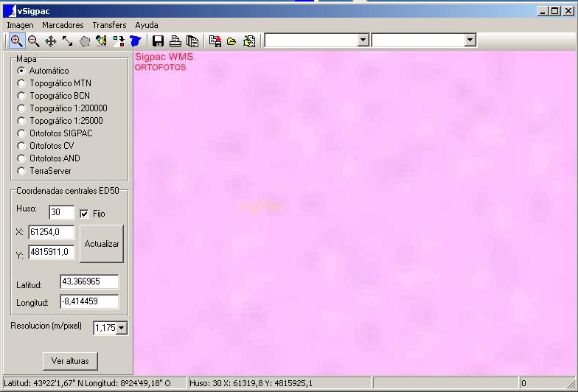The height and width of the screenshot is (392, 578).
Task: Activate the pan move tool
Action: [x=50, y=41]
